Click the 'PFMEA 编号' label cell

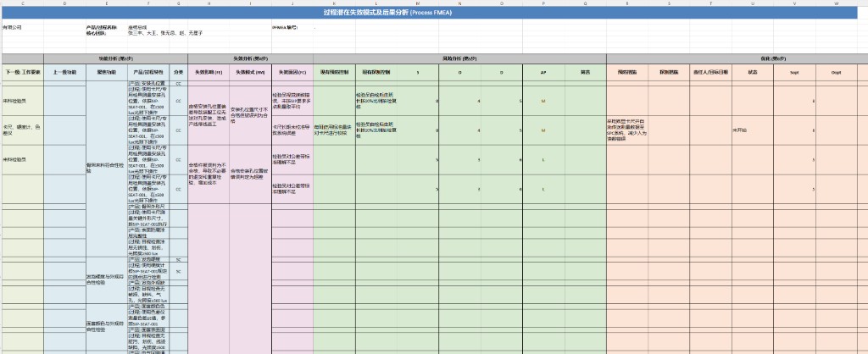pyautogui.click(x=292, y=27)
